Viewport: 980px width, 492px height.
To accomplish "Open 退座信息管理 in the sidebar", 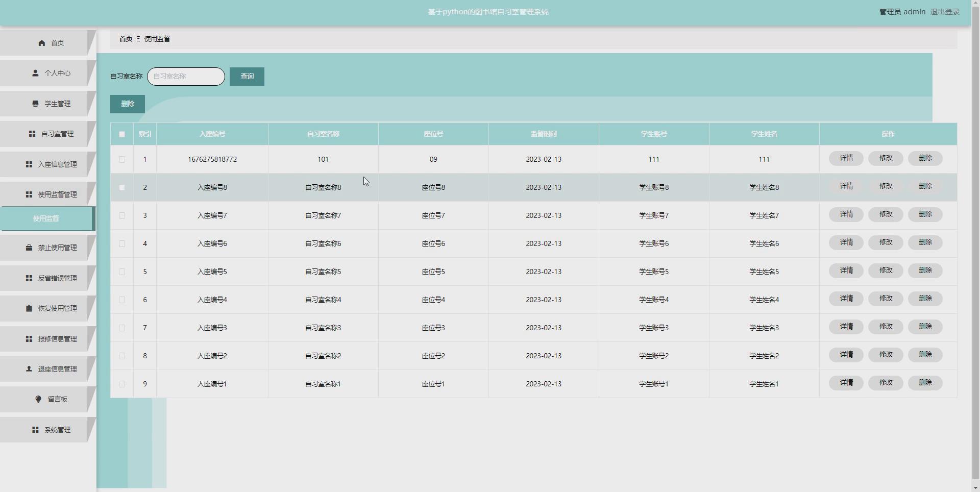I will [x=47, y=369].
